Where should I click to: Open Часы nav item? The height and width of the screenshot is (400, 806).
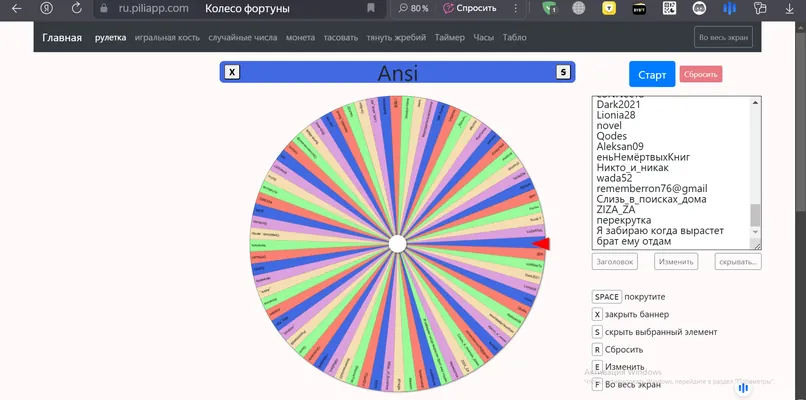pos(484,38)
